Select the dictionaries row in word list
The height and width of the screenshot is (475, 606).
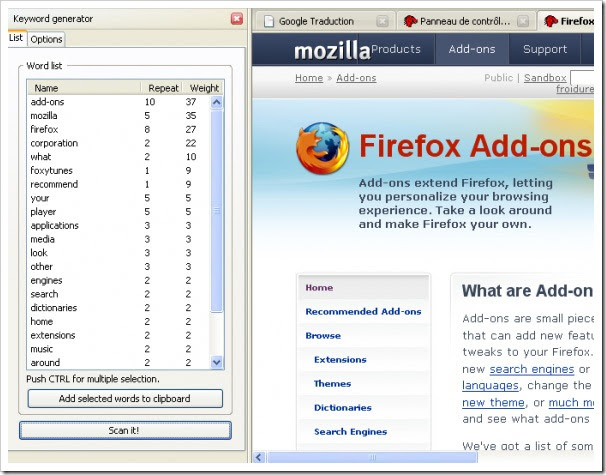click(119, 308)
